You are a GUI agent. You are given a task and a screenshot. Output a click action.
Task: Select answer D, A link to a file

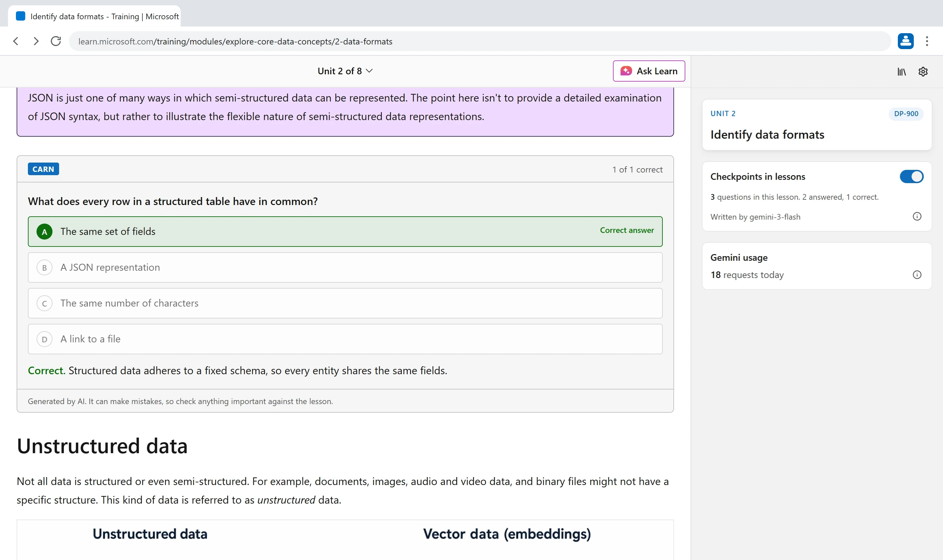[345, 339]
